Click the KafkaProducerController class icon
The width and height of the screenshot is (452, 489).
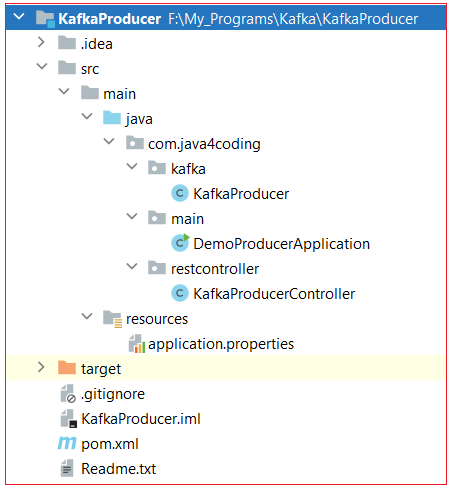click(x=180, y=293)
